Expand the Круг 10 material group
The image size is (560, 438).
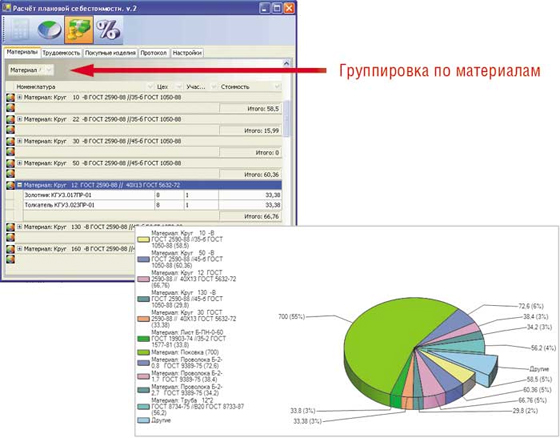point(20,97)
